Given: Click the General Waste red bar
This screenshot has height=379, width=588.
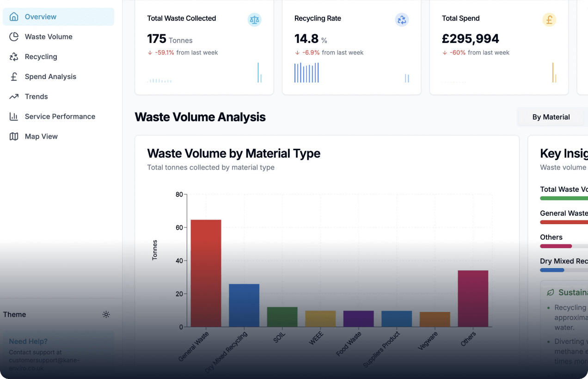Looking at the screenshot, I should [206, 273].
